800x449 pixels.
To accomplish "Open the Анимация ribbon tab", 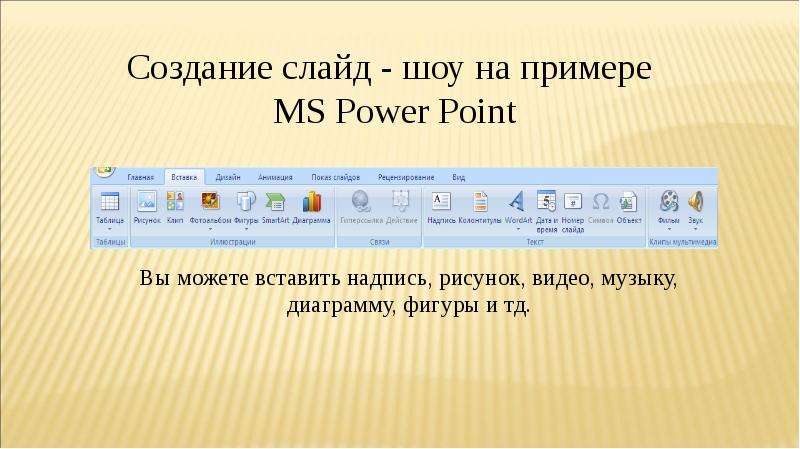I will 275,177.
